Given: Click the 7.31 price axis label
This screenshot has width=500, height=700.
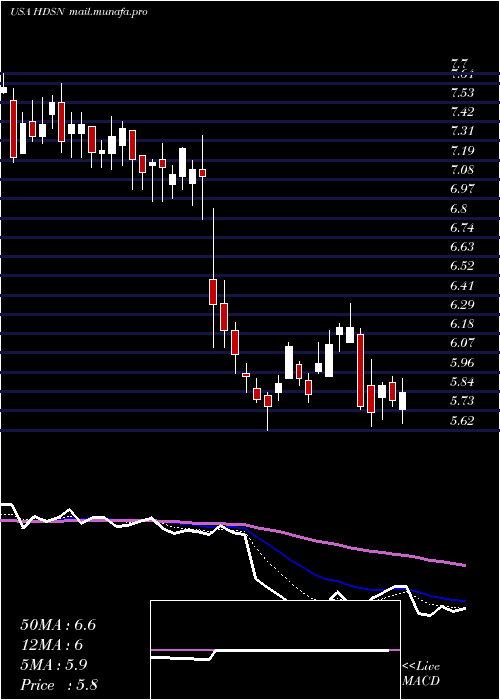Looking at the screenshot, I should click(x=462, y=131).
